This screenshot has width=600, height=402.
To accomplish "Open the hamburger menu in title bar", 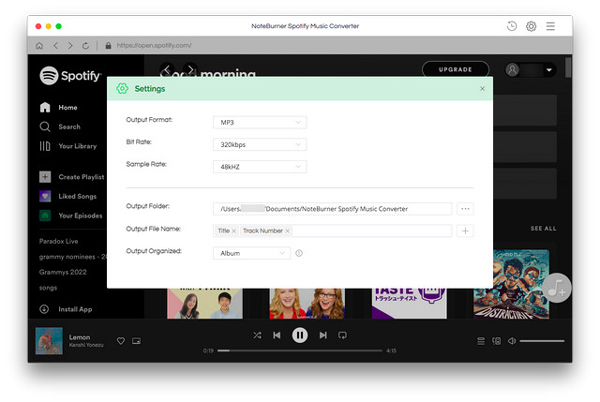I will 550,26.
